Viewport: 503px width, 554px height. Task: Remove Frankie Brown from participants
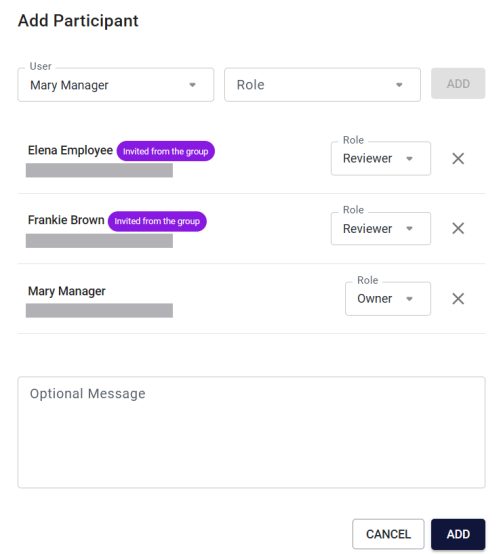pyautogui.click(x=458, y=228)
